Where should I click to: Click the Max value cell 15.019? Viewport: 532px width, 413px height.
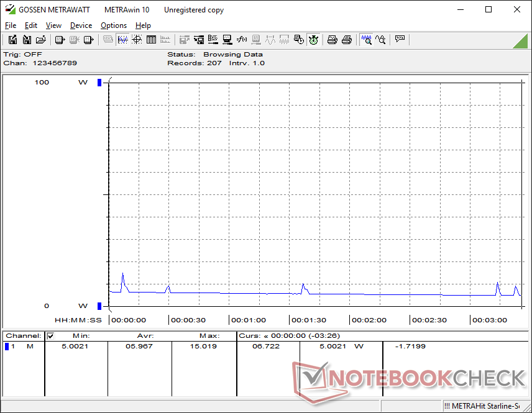(x=203, y=346)
